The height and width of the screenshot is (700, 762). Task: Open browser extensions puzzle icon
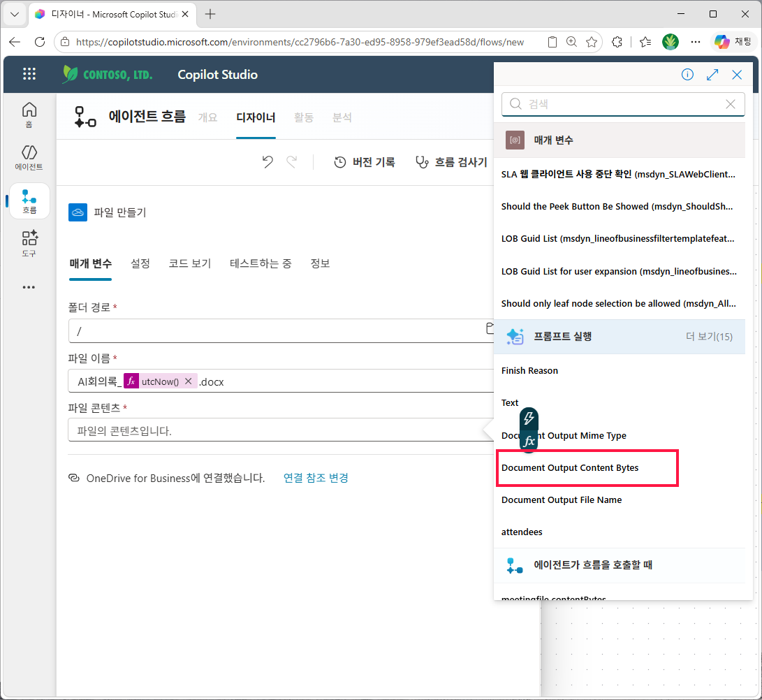tap(617, 42)
